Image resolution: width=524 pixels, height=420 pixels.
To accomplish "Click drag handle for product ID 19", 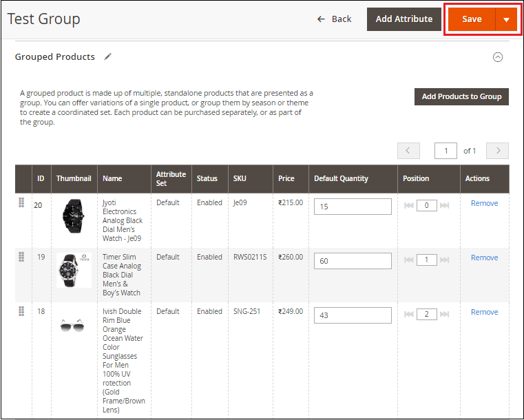I will (x=21, y=257).
